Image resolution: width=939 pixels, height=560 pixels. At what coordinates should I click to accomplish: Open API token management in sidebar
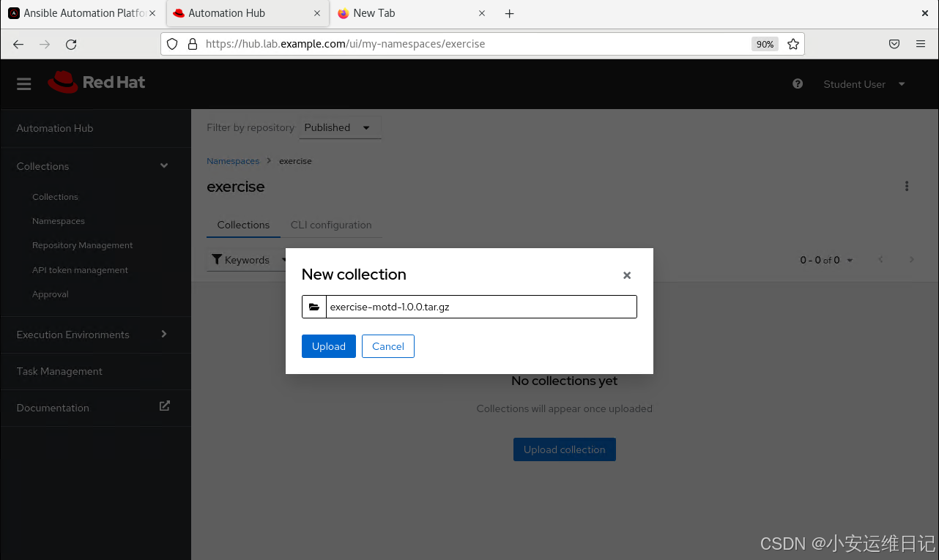(x=80, y=270)
